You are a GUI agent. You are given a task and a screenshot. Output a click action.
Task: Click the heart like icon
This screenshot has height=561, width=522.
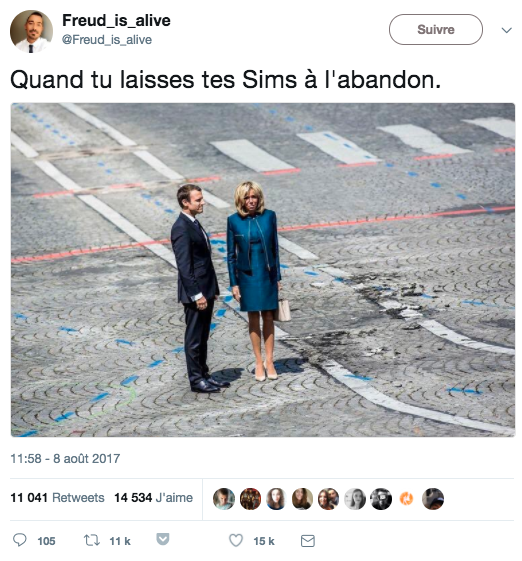236,540
